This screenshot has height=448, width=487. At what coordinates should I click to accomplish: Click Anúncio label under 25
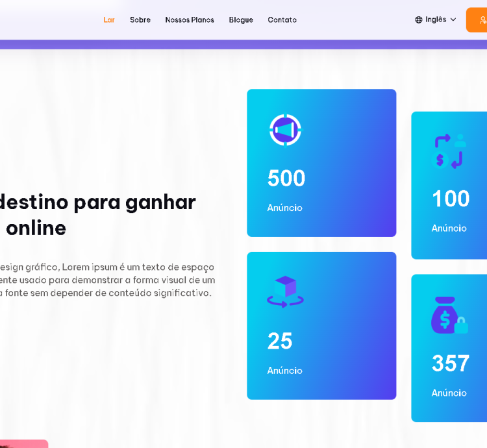pyautogui.click(x=285, y=370)
